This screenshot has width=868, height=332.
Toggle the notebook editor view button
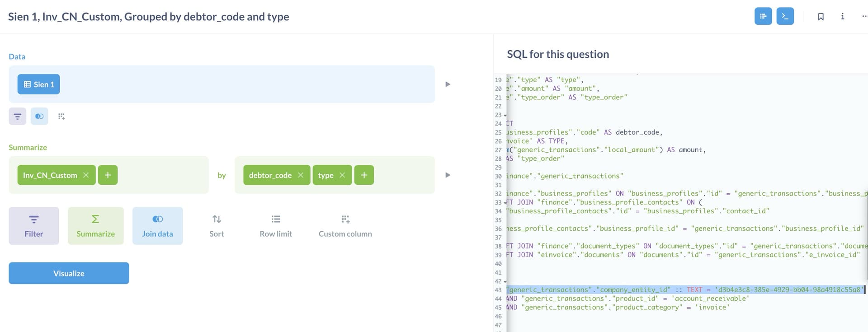pos(763,16)
